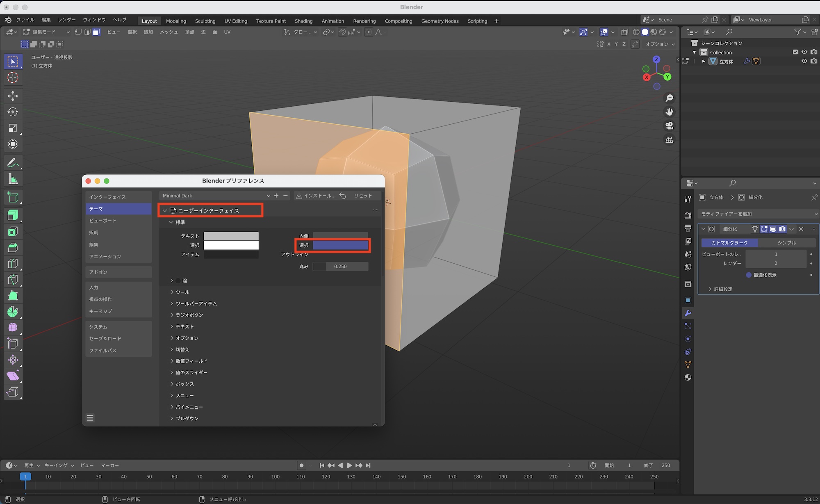The image size is (820, 504).
Task: Click the blue 選択 color swatch
Action: (x=340, y=245)
